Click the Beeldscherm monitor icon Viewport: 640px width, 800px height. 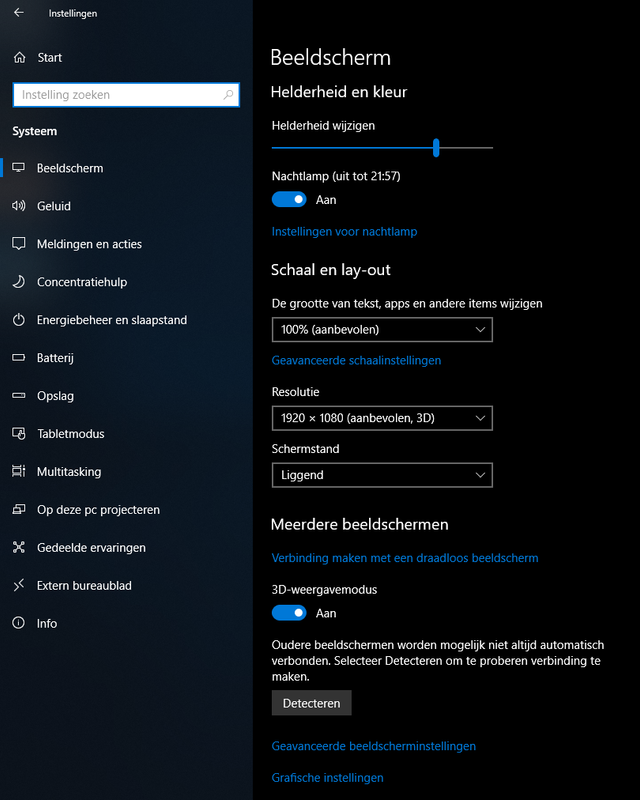click(18, 167)
